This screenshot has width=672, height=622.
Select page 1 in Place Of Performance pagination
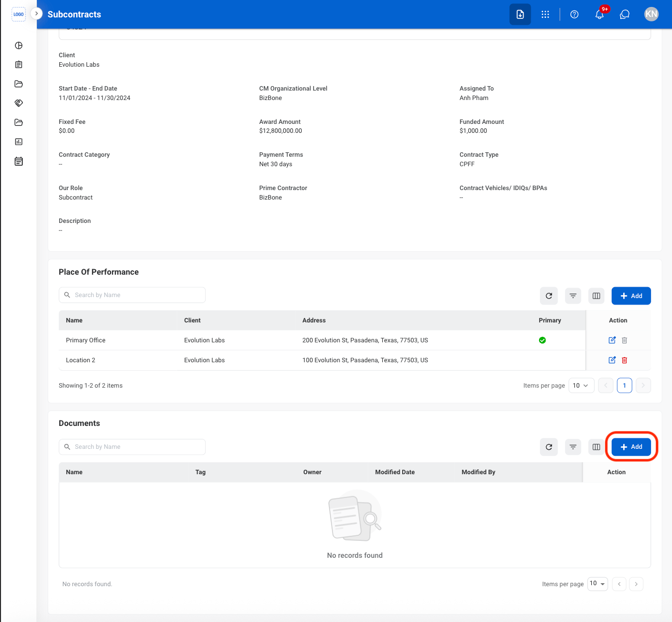(625, 386)
